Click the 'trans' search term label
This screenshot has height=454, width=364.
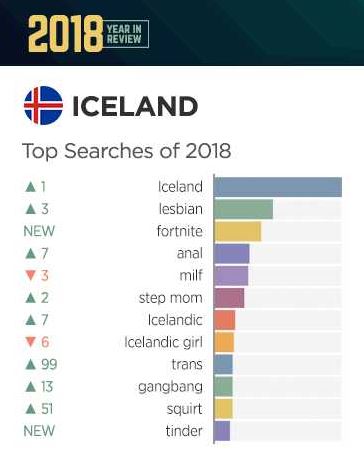click(187, 364)
